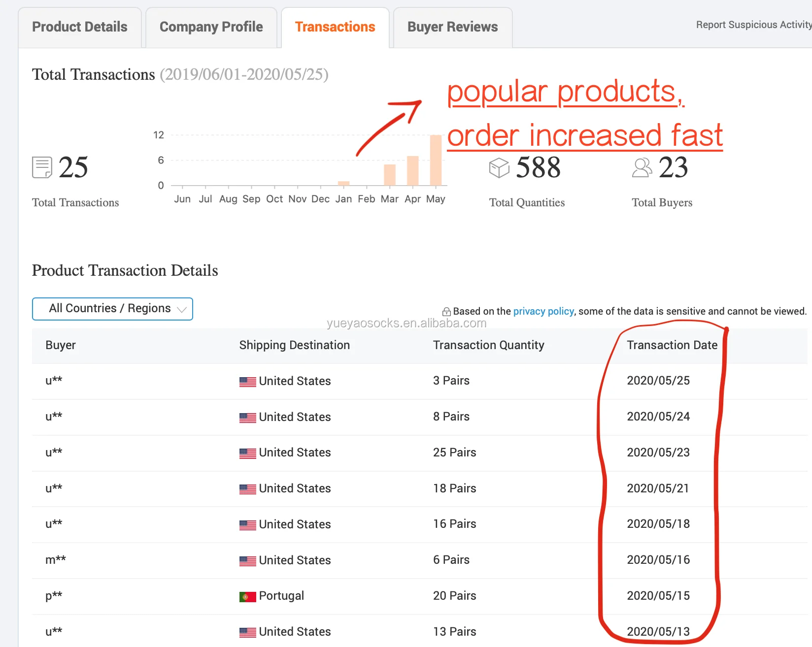
Task: Click the Total Transactions document icon
Action: (x=42, y=167)
